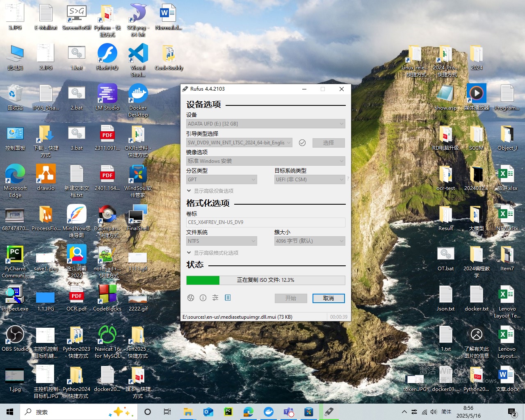Click elapsed time 00:00:39 in status bar
The image size is (525, 420).
click(339, 317)
